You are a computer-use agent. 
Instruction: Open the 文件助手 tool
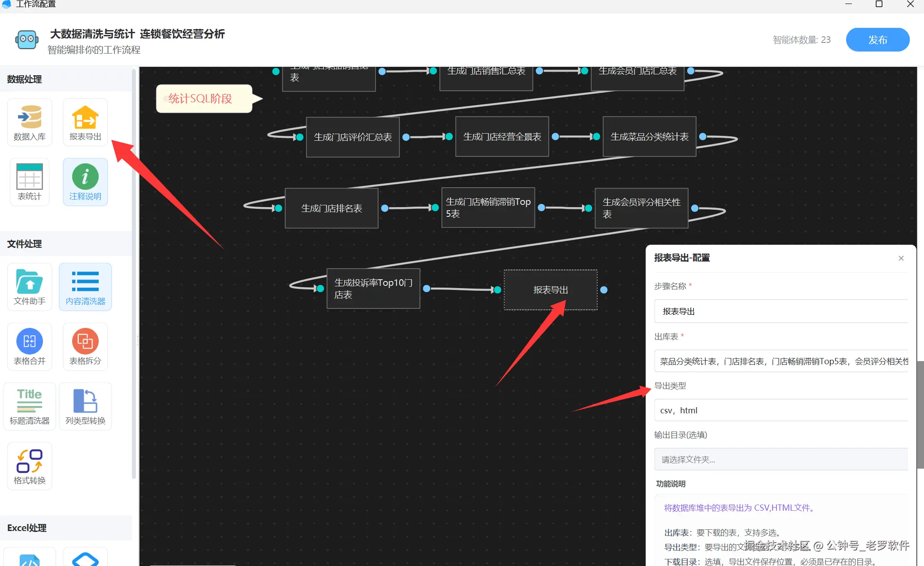click(30, 287)
